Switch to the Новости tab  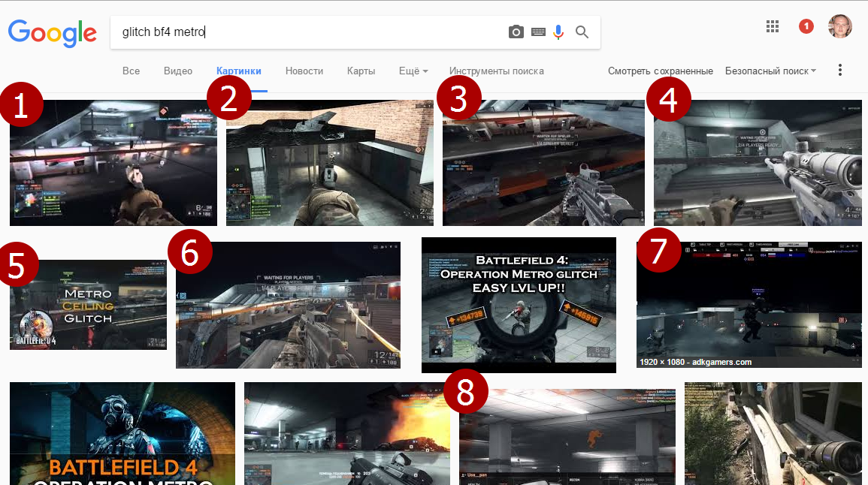(304, 71)
